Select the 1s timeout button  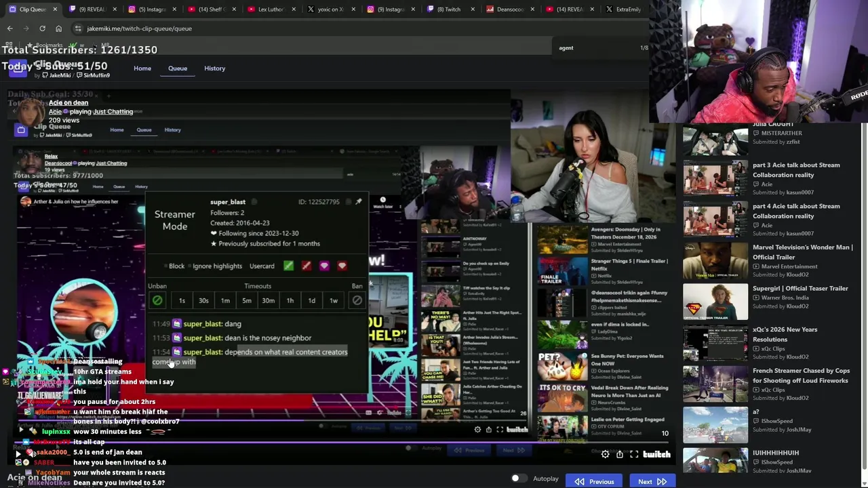tap(182, 300)
